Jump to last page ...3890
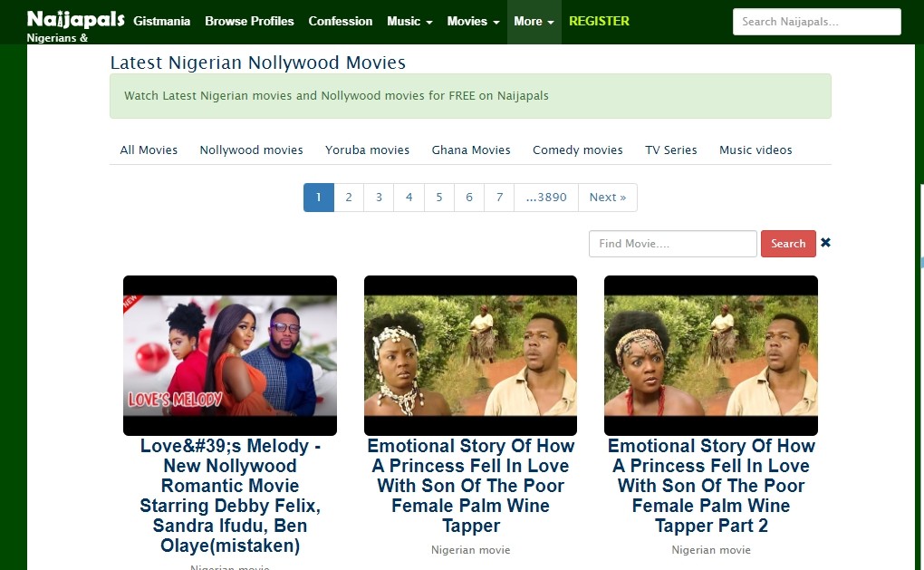The width and height of the screenshot is (924, 570). [546, 198]
